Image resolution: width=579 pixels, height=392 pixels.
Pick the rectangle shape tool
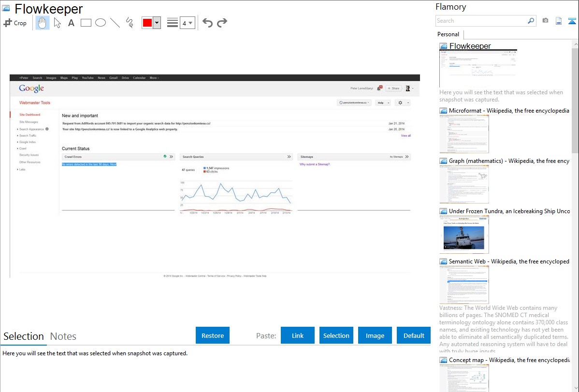86,23
